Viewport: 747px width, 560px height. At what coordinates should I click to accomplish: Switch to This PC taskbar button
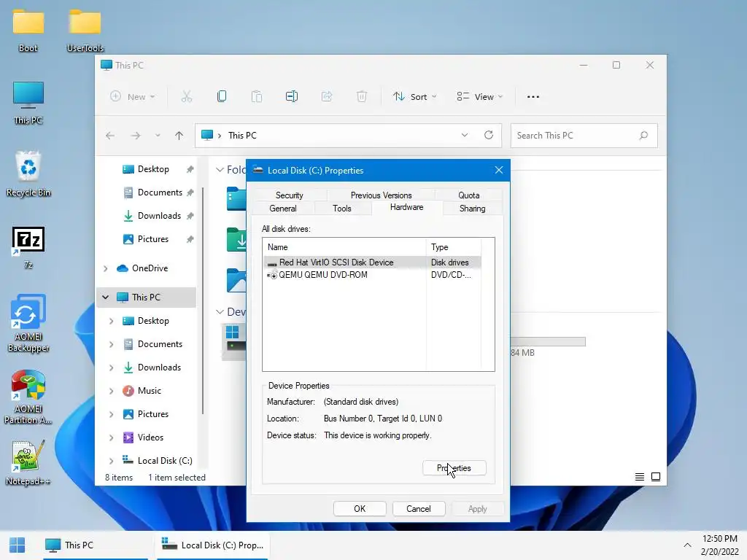96,545
